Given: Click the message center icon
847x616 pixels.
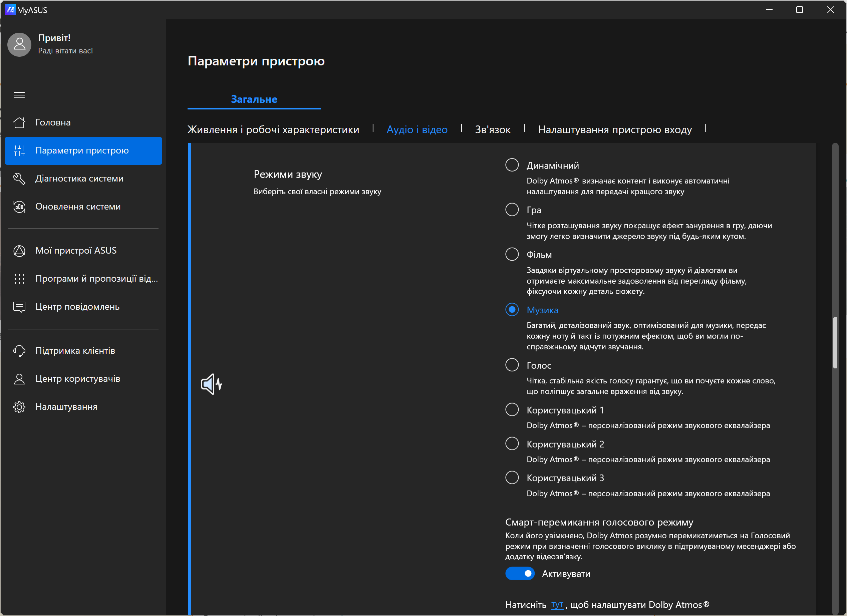Looking at the screenshot, I should click(x=19, y=307).
